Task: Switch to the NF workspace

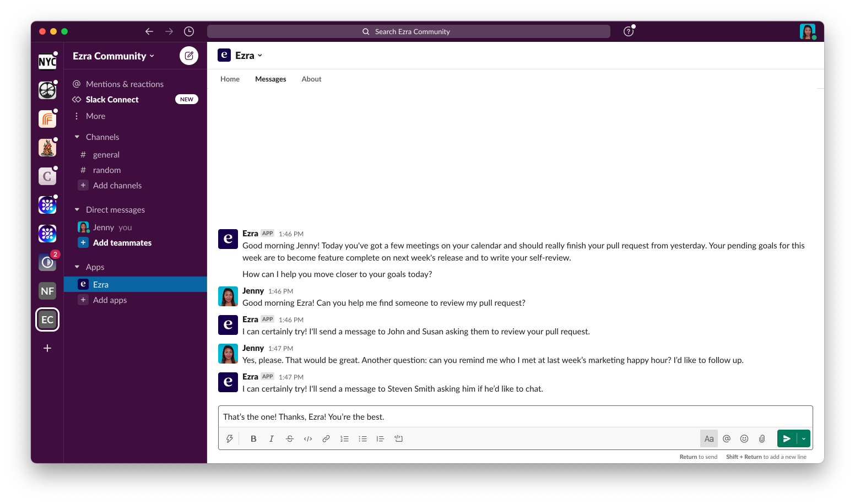Action: pyautogui.click(x=47, y=291)
